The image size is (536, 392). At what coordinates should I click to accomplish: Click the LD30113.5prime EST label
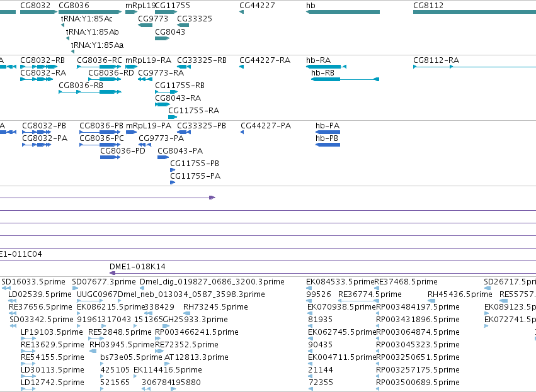click(52, 370)
